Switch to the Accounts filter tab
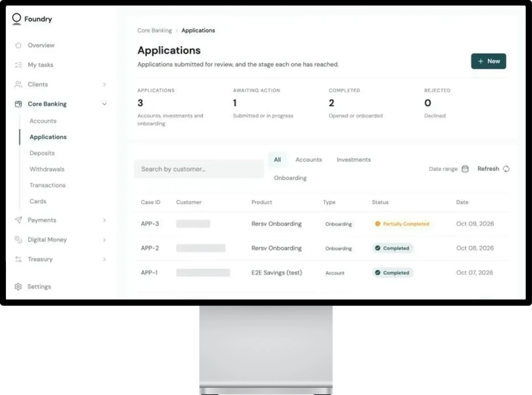Viewport: 532px width, 395px height. point(309,160)
